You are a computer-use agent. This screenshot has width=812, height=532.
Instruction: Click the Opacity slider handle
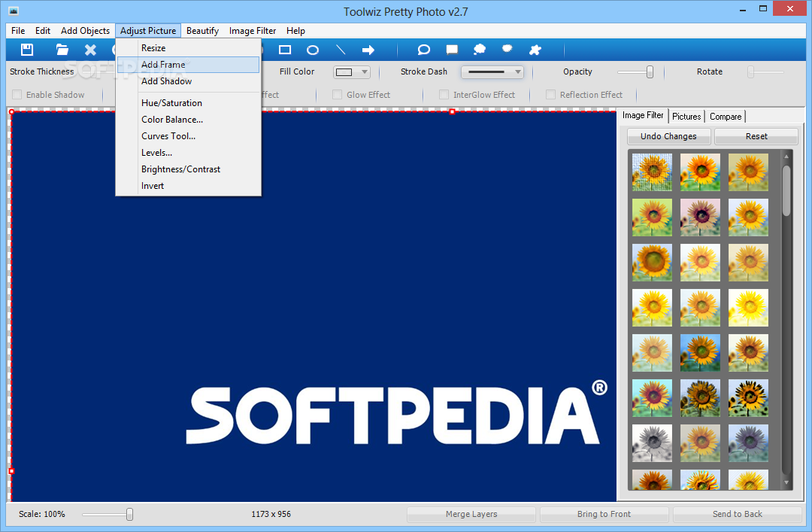(x=650, y=72)
